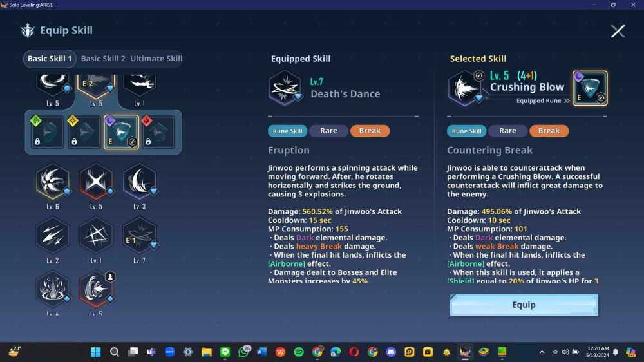The width and height of the screenshot is (644, 362).
Task: Close the Equip Skill screen with the X
Action: (x=618, y=31)
